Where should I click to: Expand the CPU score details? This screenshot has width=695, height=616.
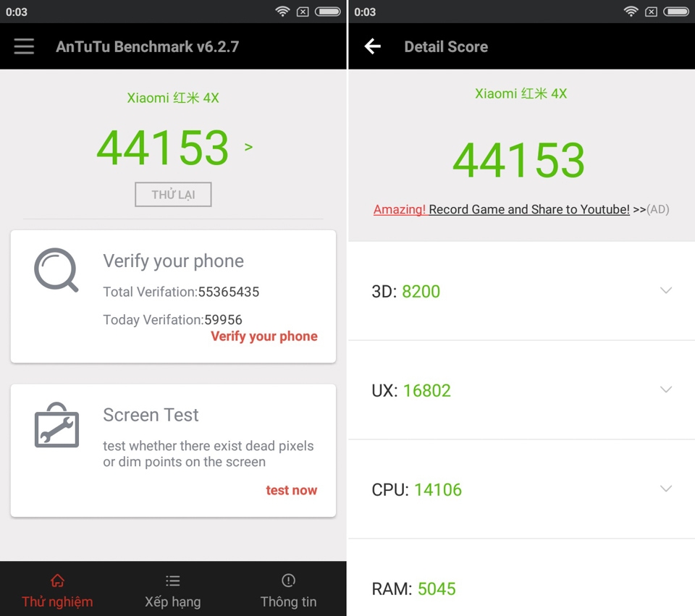click(666, 489)
